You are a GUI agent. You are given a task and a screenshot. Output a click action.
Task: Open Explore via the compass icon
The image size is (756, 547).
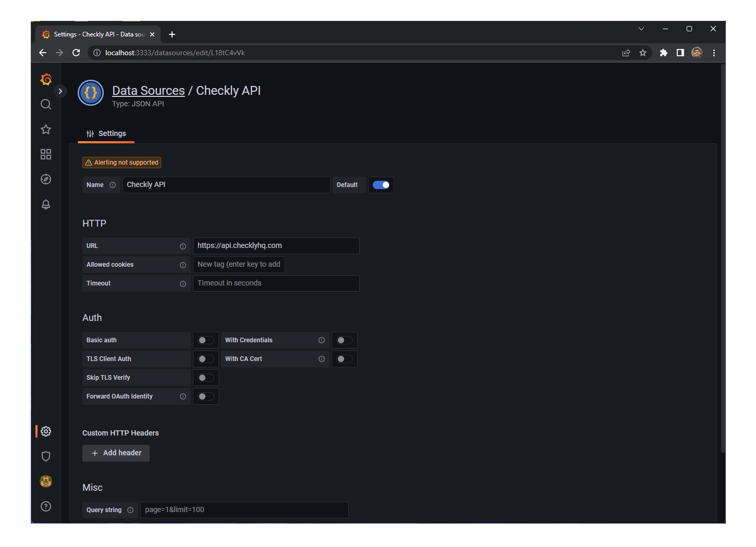tap(46, 179)
